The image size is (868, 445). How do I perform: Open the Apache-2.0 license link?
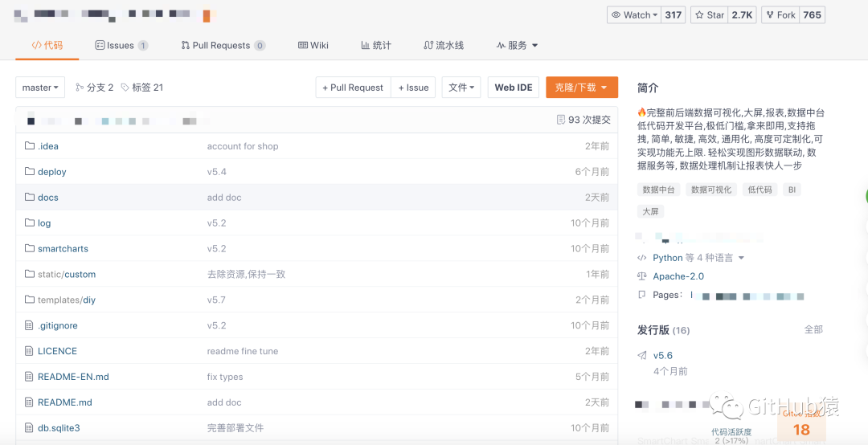pyautogui.click(x=678, y=276)
